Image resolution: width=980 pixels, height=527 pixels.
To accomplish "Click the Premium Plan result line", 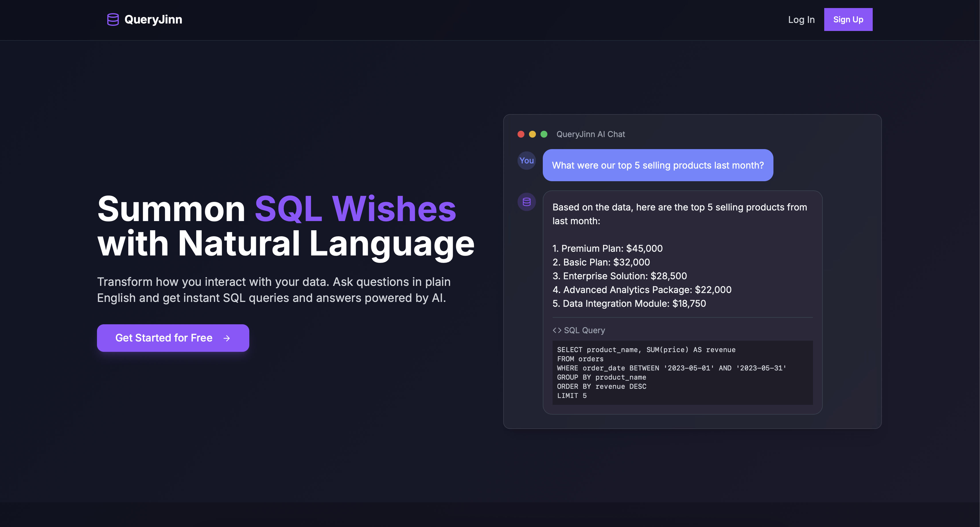I will pos(607,248).
